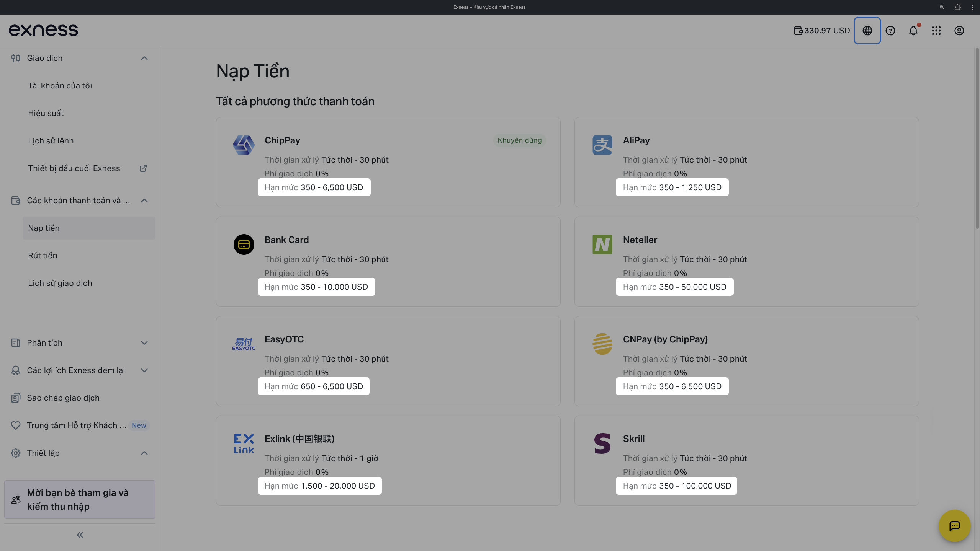The height and width of the screenshot is (551, 980).
Task: Select the ChipPay payment title
Action: (x=282, y=140)
